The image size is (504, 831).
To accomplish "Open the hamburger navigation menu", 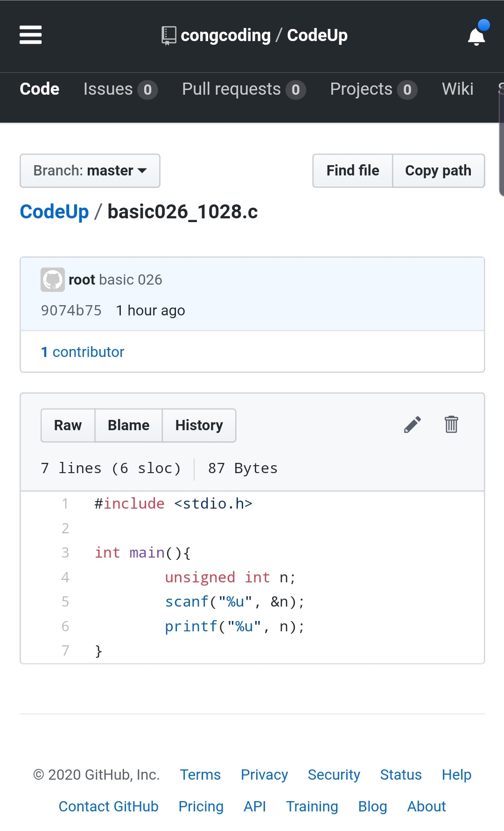I will click(31, 35).
